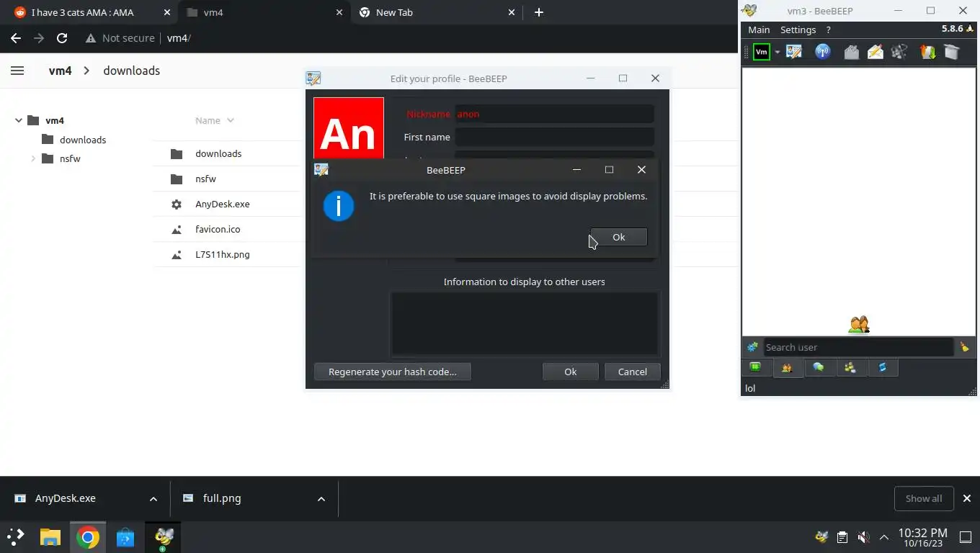Open the start menu on the taskbar
This screenshot has height=553, width=980.
click(15, 537)
